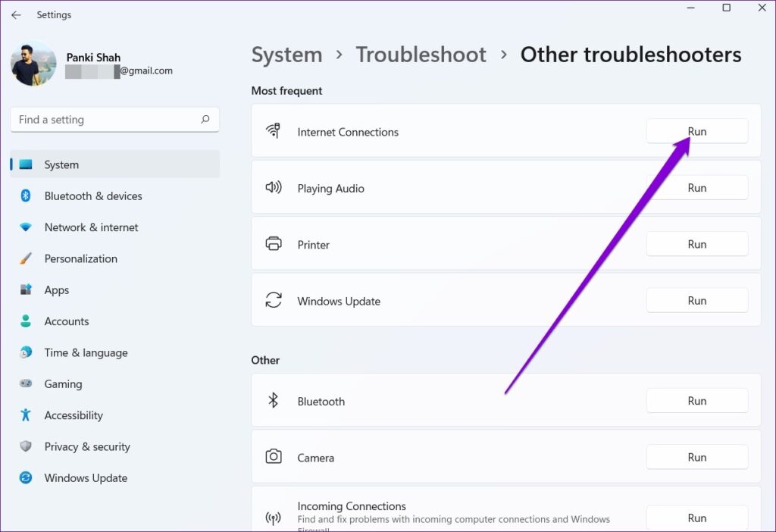776x532 pixels.
Task: Open Troubleshoot via the breadcrumb link
Action: click(x=421, y=55)
